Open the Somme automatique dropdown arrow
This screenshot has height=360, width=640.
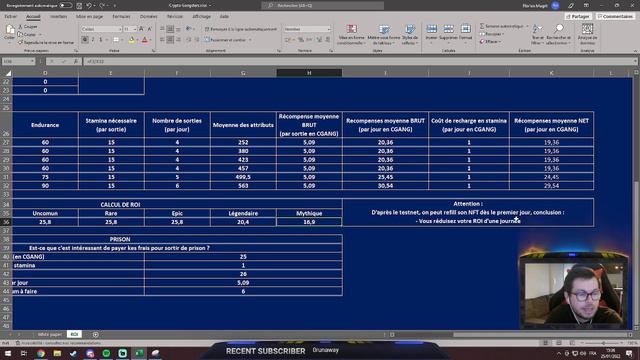pos(527,26)
